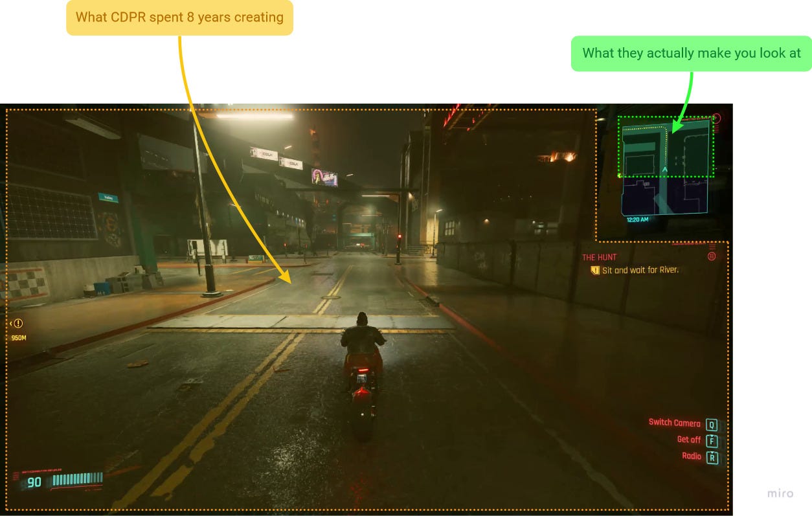
Task: Click the R key icon for Radio
Action: [x=712, y=458]
